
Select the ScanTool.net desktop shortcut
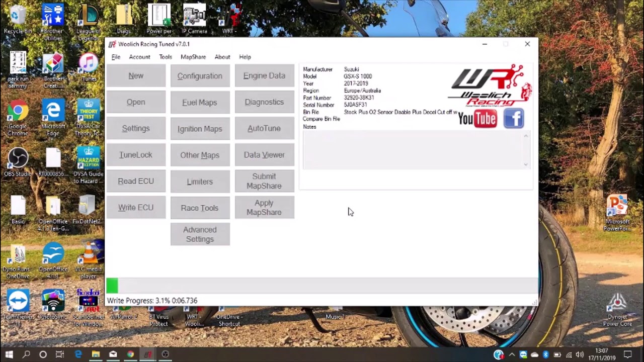tap(89, 308)
